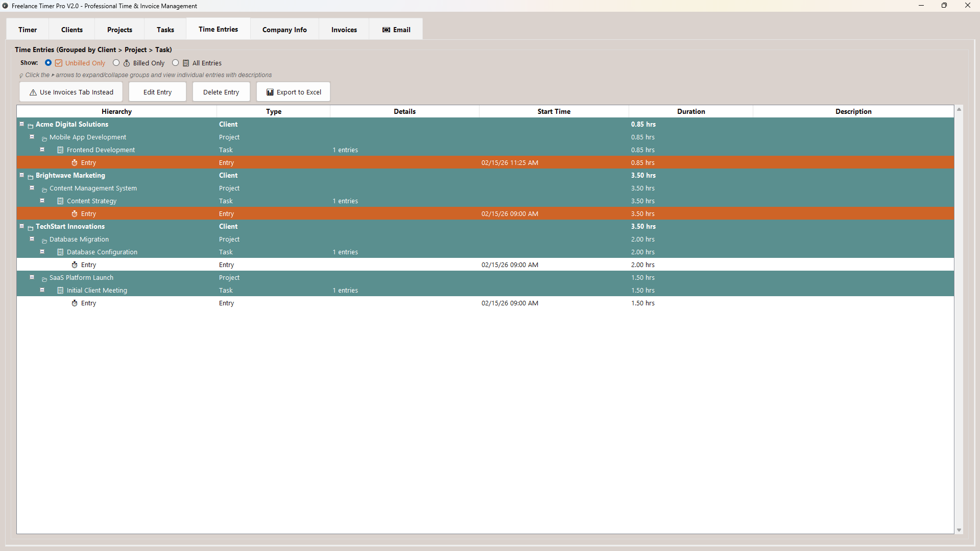This screenshot has width=980, height=551.
Task: Click the stopwatch icon on the 11:25 AM entry
Action: tap(75, 163)
